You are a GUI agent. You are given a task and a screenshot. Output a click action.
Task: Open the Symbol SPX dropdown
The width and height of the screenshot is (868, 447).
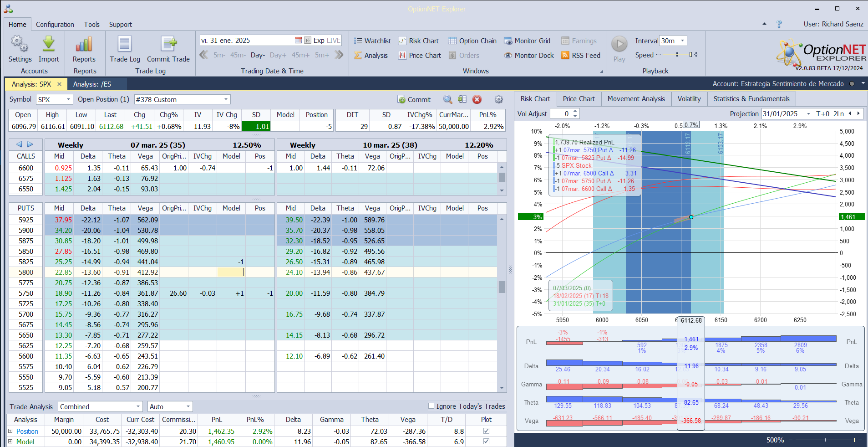point(69,99)
